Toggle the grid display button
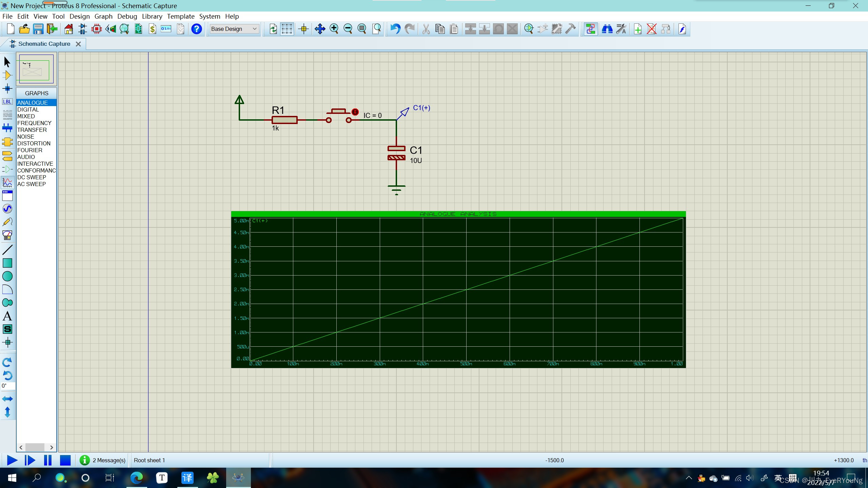 (287, 29)
